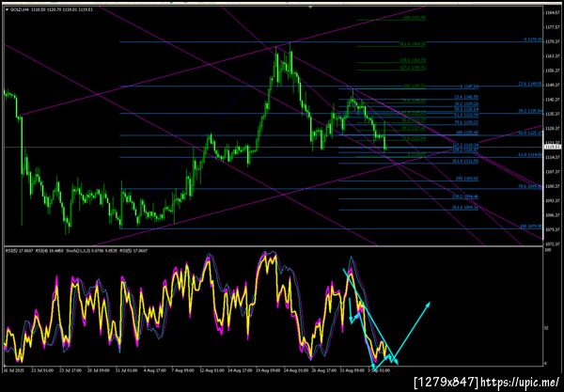Click the 24 Aug 01:00 time label
Screen dimensions: 564x392
pyautogui.click(x=296, y=370)
